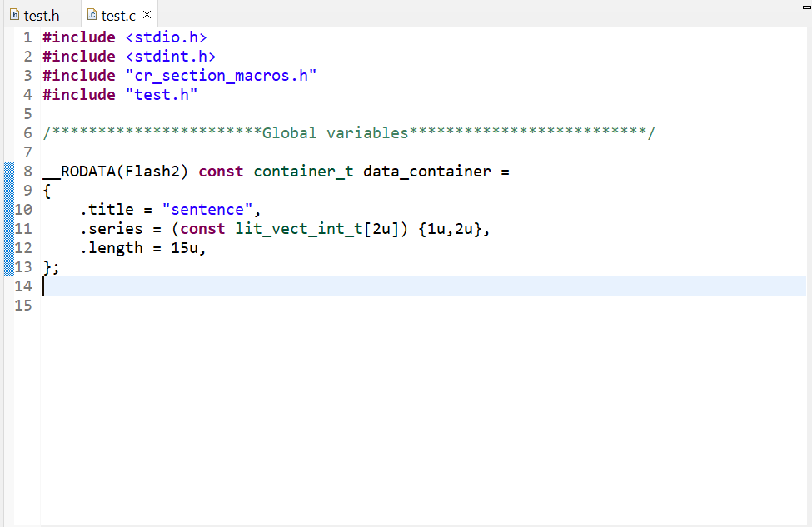Click the cr_section_macros.h include string
812x527 pixels.
point(221,75)
